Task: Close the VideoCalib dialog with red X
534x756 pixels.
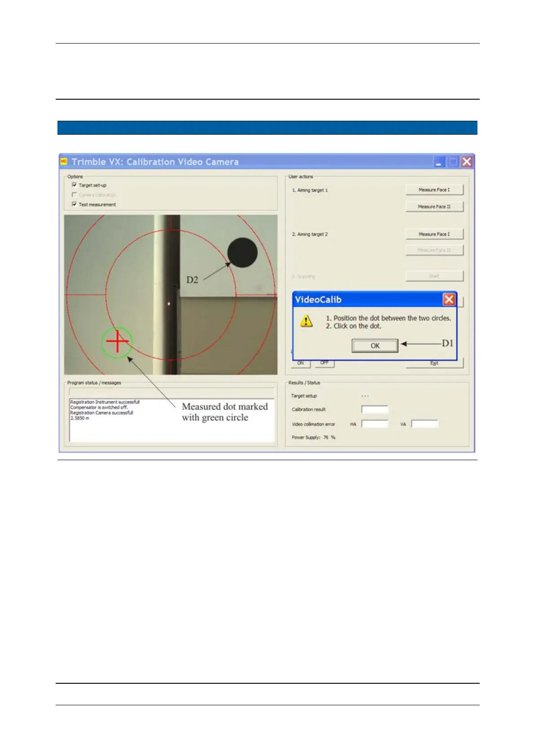Action: (x=449, y=299)
